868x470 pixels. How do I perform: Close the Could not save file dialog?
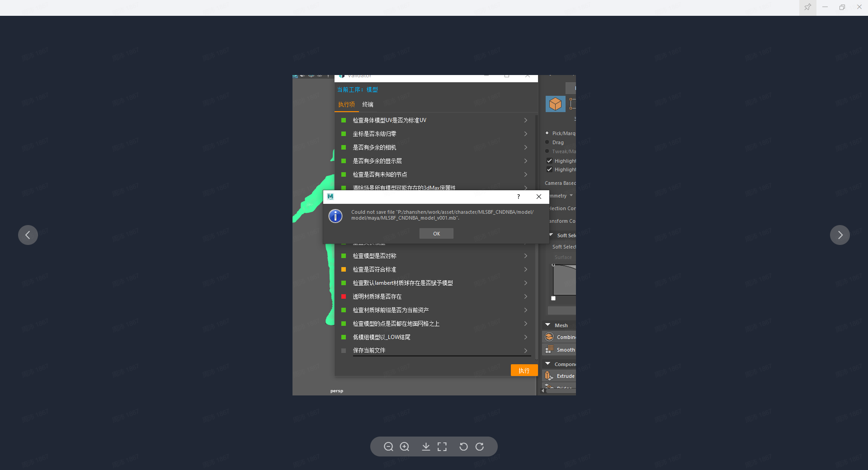pos(539,197)
